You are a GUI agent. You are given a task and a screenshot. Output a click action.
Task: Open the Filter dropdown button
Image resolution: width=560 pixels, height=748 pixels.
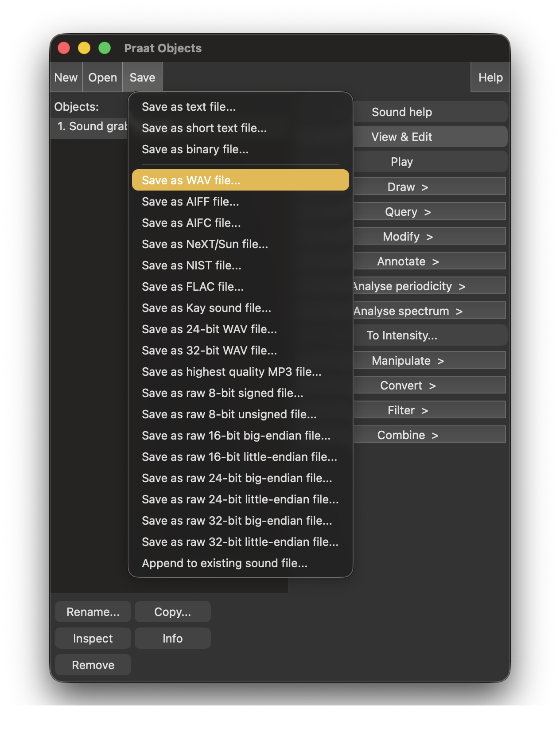point(429,410)
